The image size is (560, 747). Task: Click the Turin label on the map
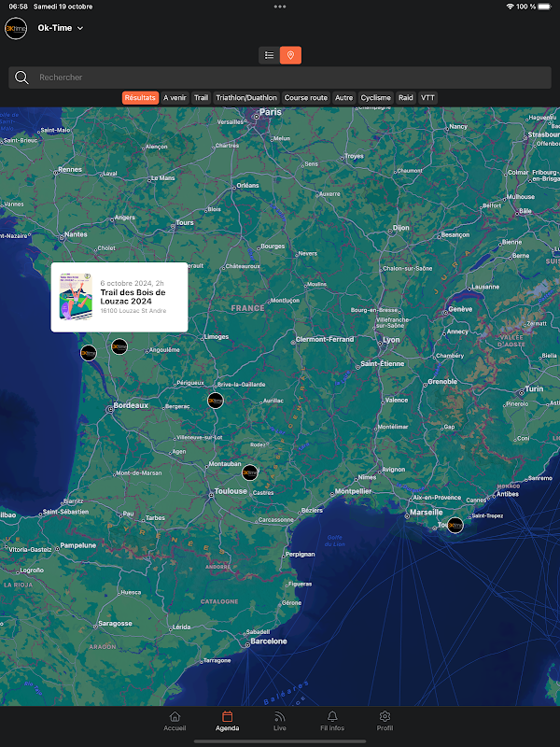(534, 388)
